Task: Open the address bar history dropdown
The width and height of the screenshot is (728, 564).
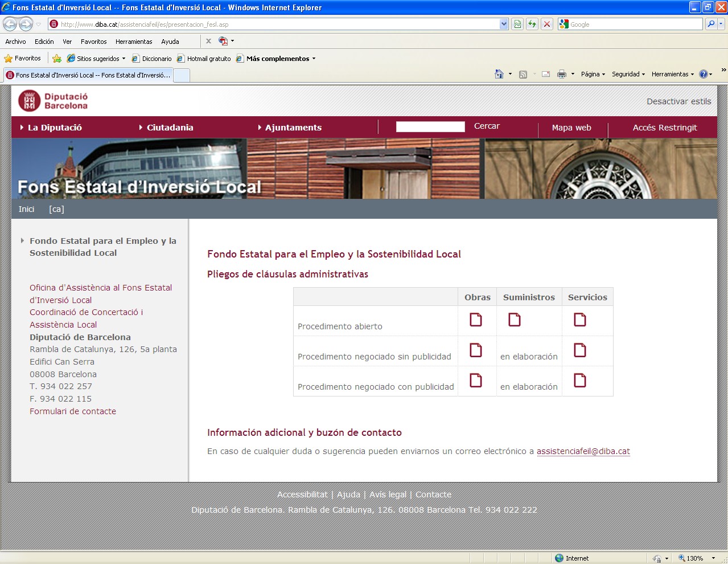Action: (504, 24)
